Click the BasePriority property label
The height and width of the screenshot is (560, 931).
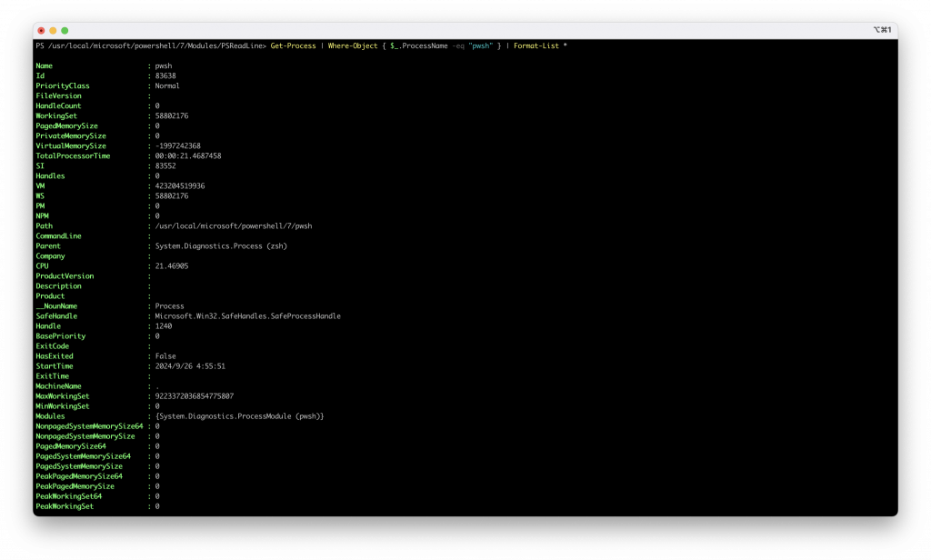(61, 336)
